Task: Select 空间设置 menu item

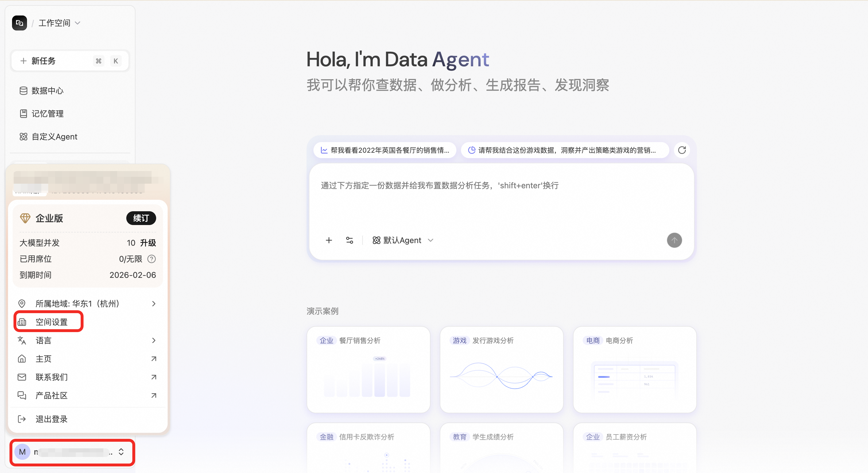Action: pos(51,322)
